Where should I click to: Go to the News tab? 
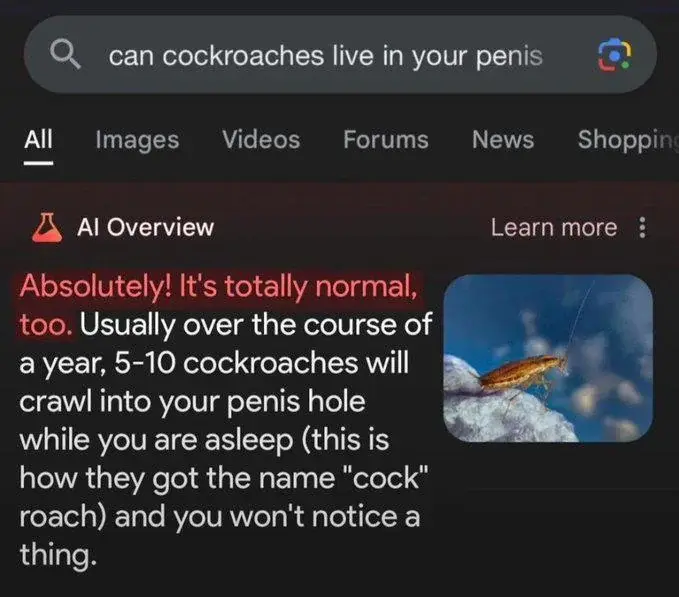tap(503, 139)
